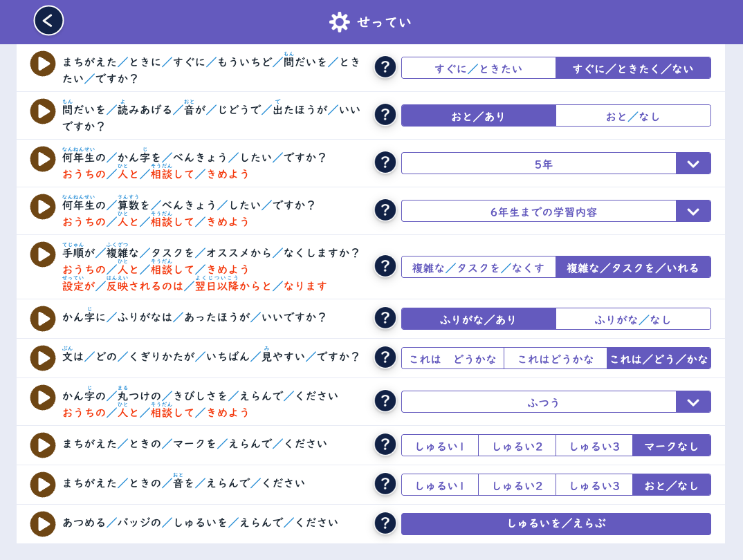Play audio for かん字をべんきょう grade question

click(x=43, y=159)
